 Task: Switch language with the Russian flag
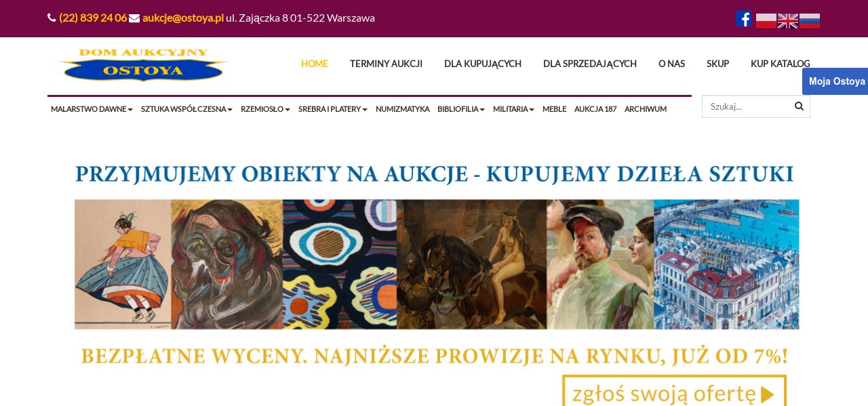tap(810, 21)
